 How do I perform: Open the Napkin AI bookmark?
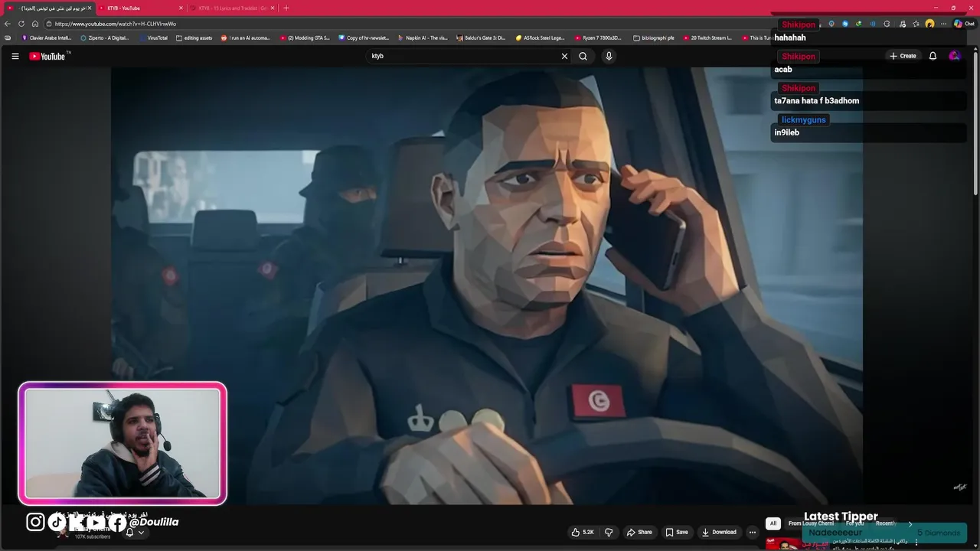tap(423, 37)
